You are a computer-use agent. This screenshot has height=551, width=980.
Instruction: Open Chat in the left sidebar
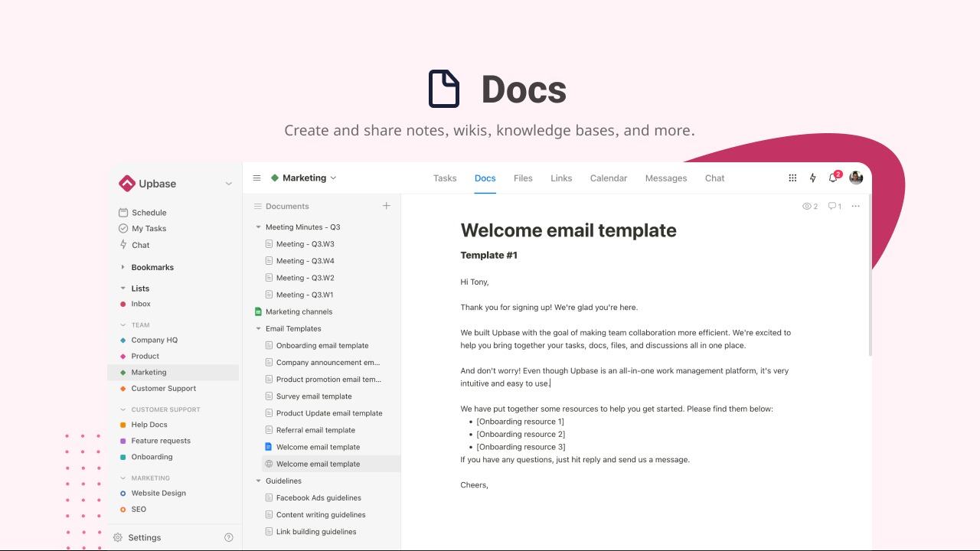[134, 245]
